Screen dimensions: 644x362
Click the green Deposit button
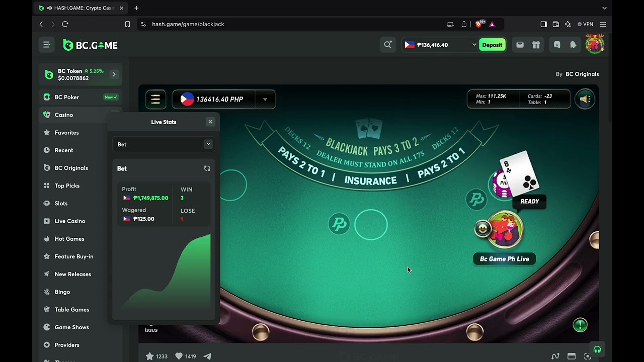[x=492, y=45]
